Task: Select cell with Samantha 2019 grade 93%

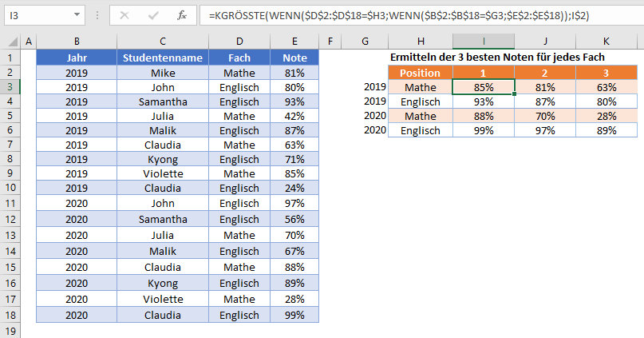Action: pyautogui.click(x=294, y=101)
